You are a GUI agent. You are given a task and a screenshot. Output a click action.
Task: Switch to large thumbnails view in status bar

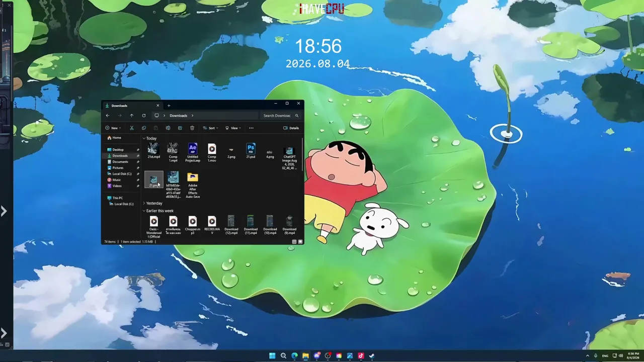point(300,242)
